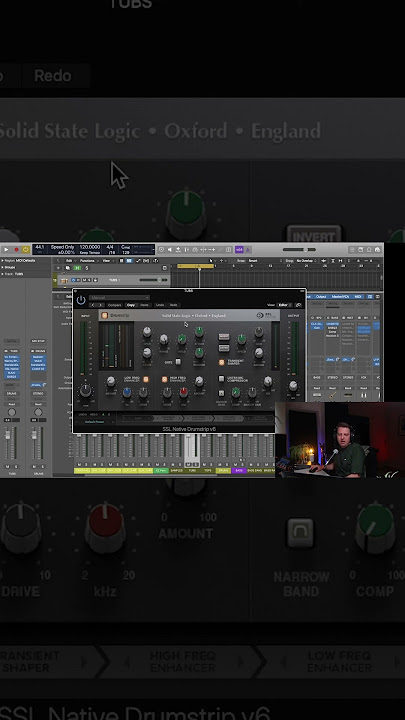Toggle the Transient Shaper orange button
Screen dimensions: 405x720
click(221, 362)
